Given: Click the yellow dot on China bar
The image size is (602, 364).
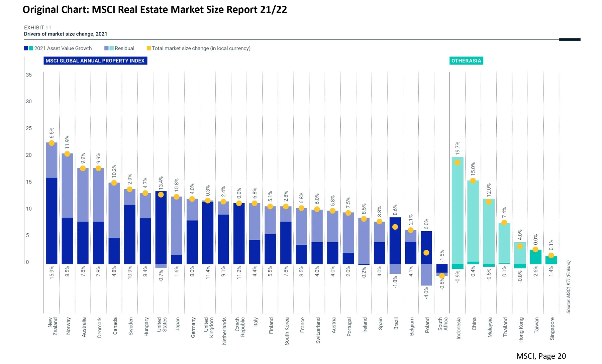Looking at the screenshot, I should [x=473, y=180].
